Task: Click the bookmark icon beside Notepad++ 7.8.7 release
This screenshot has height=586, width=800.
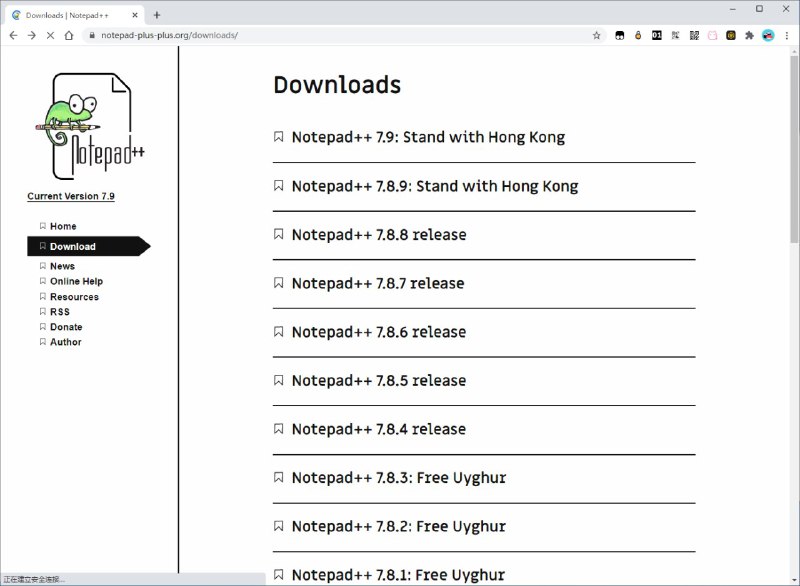Action: click(x=279, y=283)
